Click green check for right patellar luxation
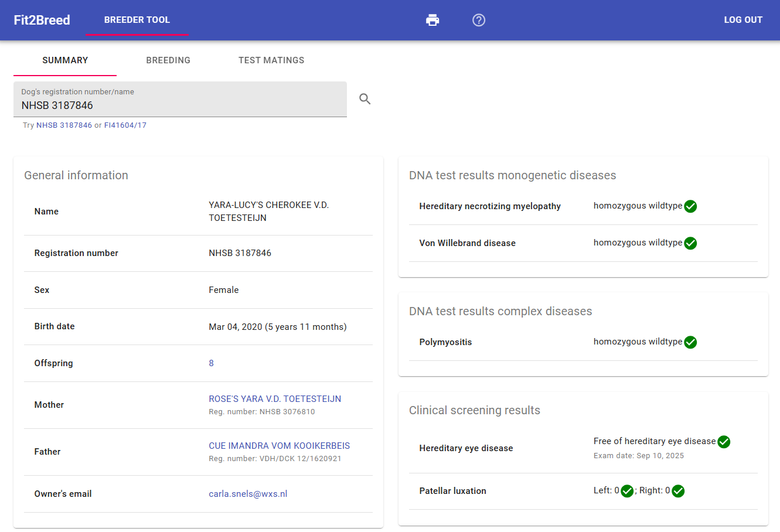 click(678, 491)
